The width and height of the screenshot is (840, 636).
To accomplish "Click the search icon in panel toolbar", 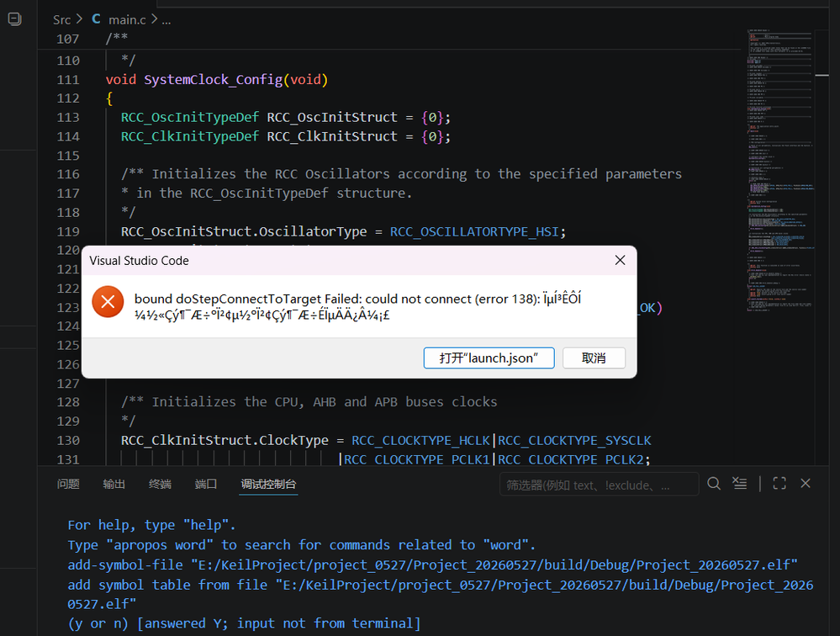I will point(714,484).
